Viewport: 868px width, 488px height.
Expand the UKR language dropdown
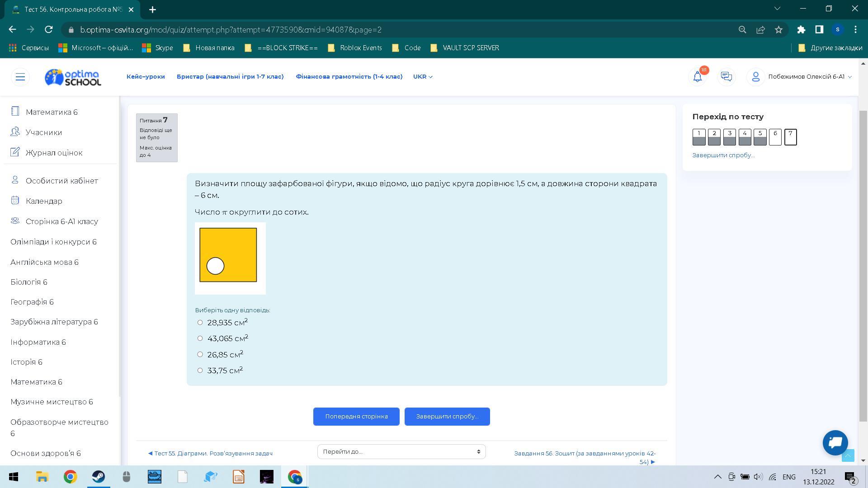(423, 77)
